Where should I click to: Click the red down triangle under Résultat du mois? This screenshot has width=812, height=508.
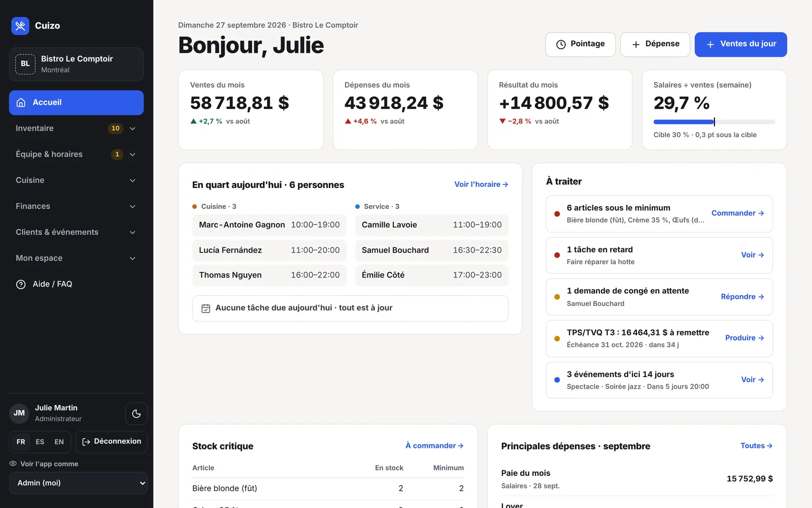click(502, 121)
